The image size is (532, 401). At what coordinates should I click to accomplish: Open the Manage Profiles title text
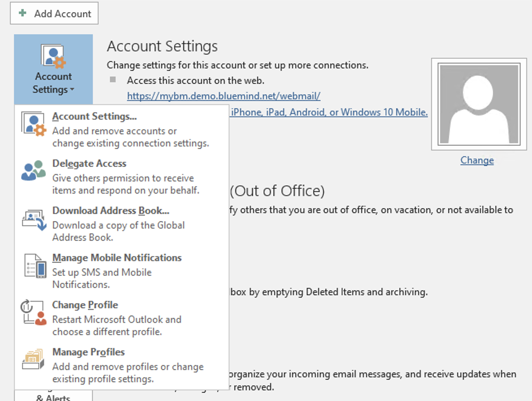coord(88,352)
